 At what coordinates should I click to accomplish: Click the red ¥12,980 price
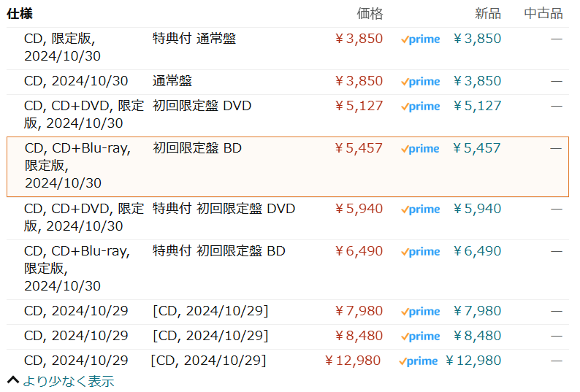coord(354,361)
